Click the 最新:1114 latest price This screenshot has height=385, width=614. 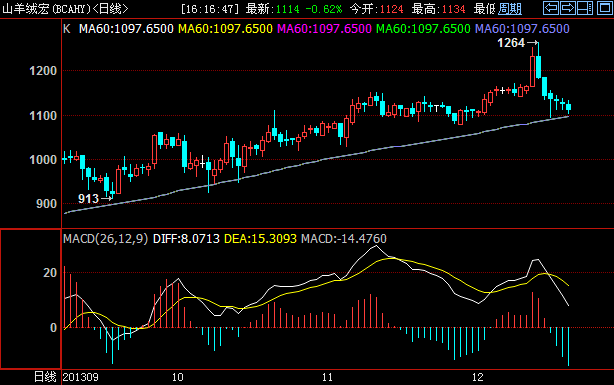[272, 9]
